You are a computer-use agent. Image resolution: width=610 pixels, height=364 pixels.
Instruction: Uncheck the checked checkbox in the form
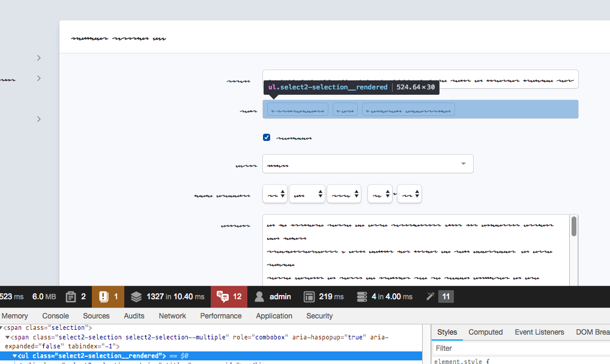pos(266,137)
